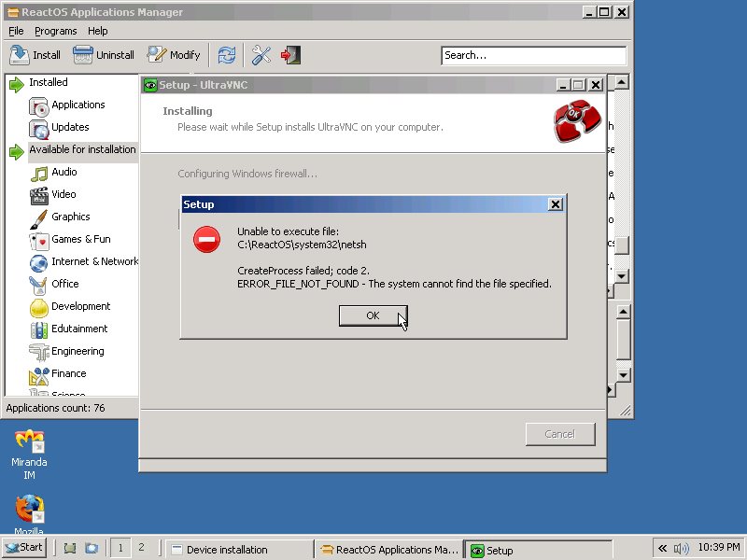The width and height of the screenshot is (747, 560).
Task: Click the UltraVNC red logo image
Action: point(577,121)
